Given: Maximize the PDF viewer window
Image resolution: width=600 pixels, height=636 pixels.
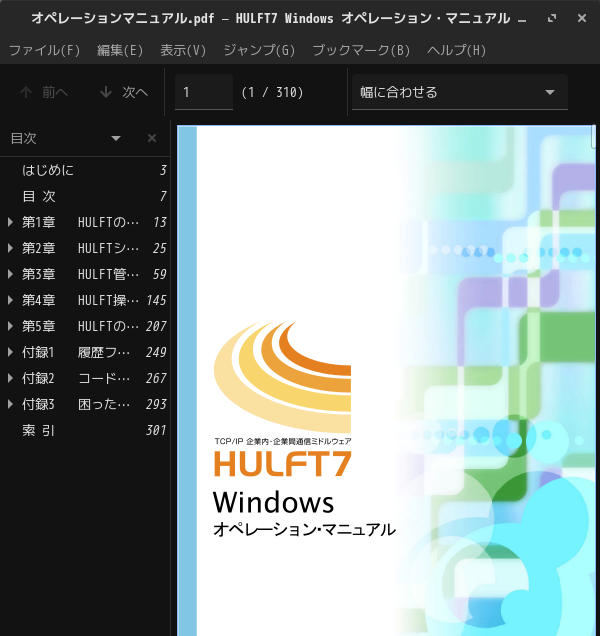Looking at the screenshot, I should click(x=552, y=18).
